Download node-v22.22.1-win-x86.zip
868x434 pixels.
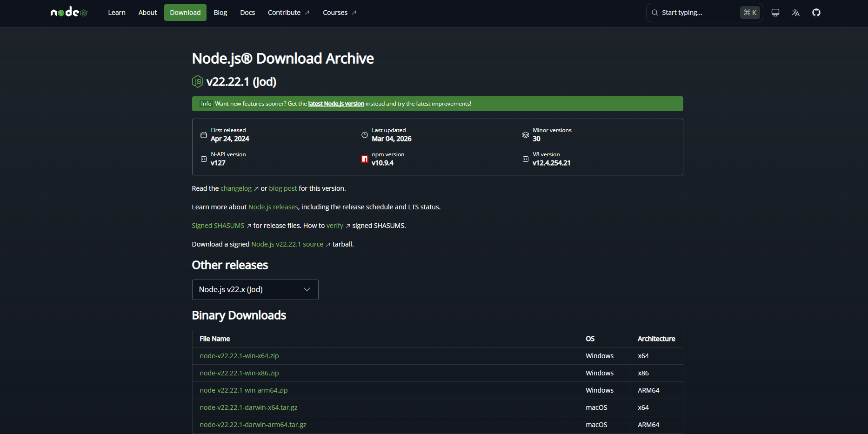pyautogui.click(x=239, y=373)
